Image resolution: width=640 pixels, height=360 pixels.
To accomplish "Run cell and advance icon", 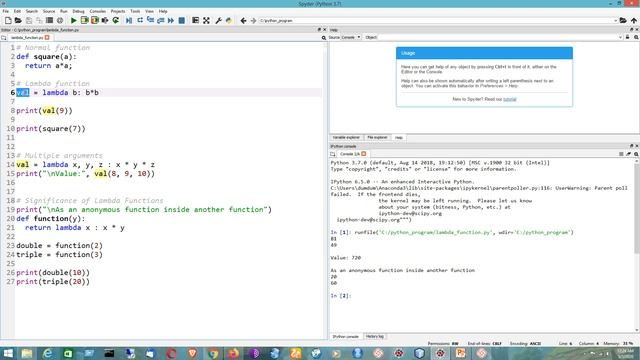I will (x=95, y=20).
